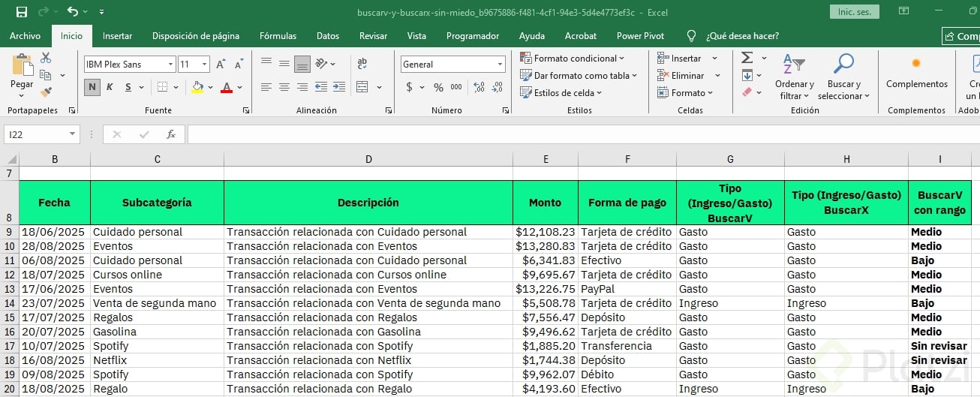
Task: Click the Cut scissors icon
Action: (x=46, y=58)
